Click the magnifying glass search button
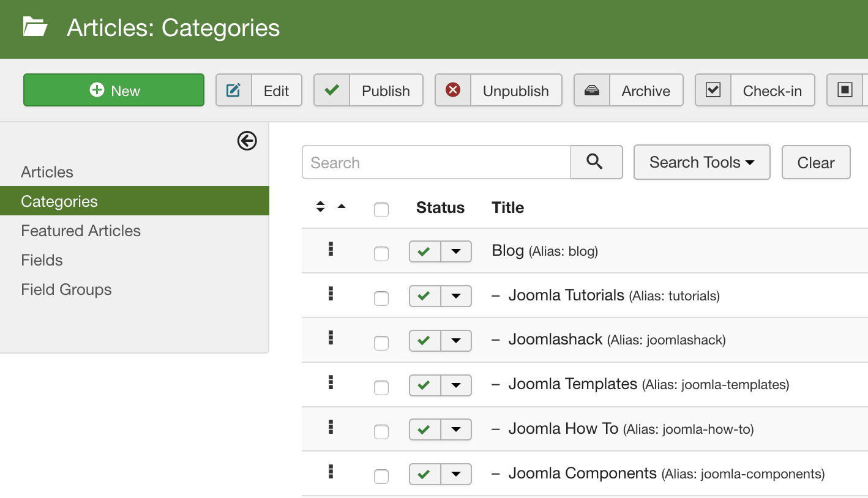868x498 pixels. [x=596, y=162]
